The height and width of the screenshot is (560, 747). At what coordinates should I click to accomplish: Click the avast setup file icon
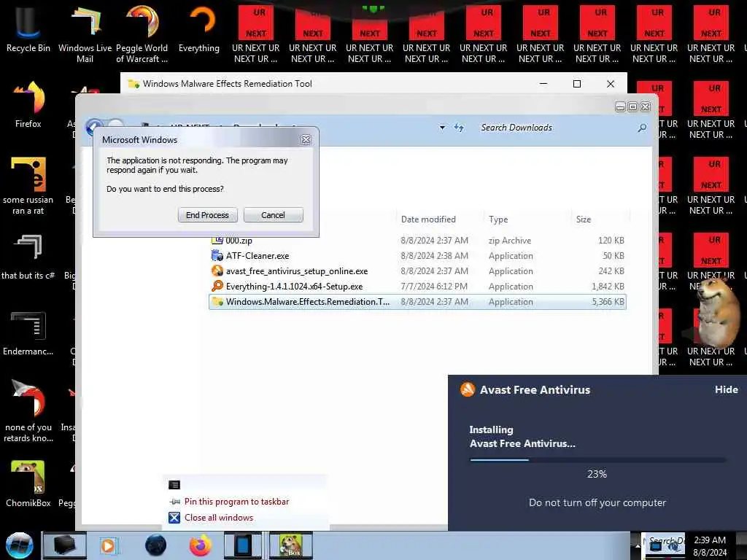tap(217, 271)
